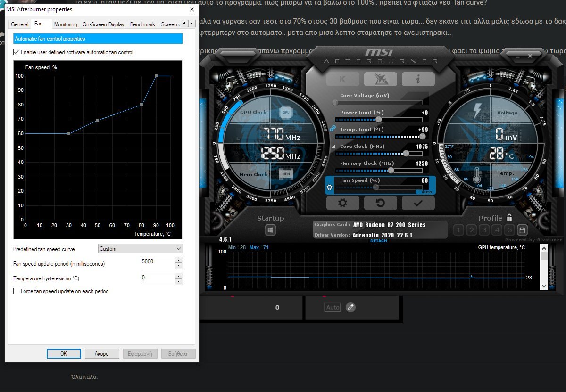The height and width of the screenshot is (392, 566).
Task: Open Afterburner settings gear button
Action: coord(343,203)
